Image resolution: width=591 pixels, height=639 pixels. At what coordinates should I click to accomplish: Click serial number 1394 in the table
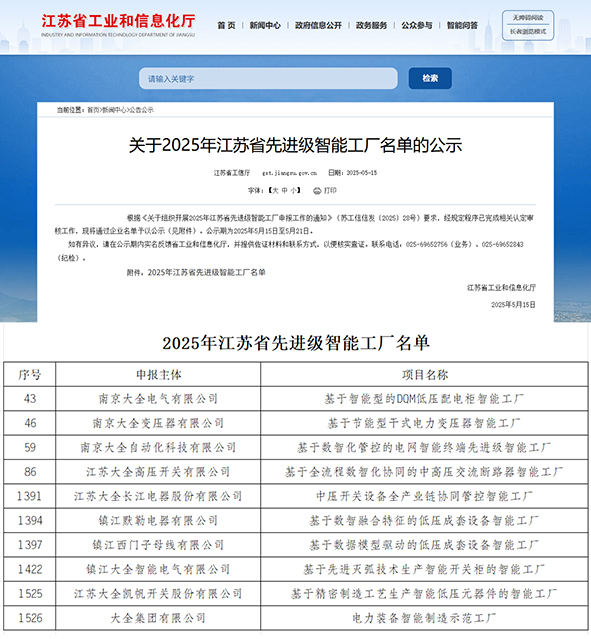tap(30, 520)
